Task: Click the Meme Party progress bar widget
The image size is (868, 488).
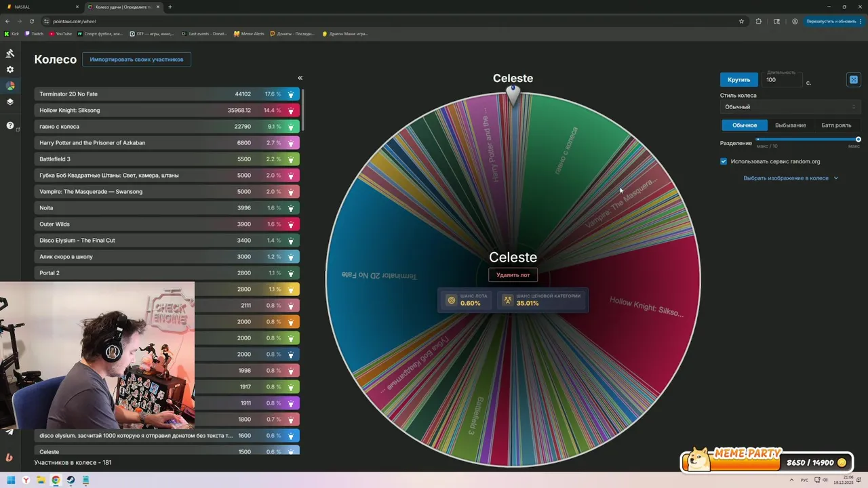Action: (766, 461)
